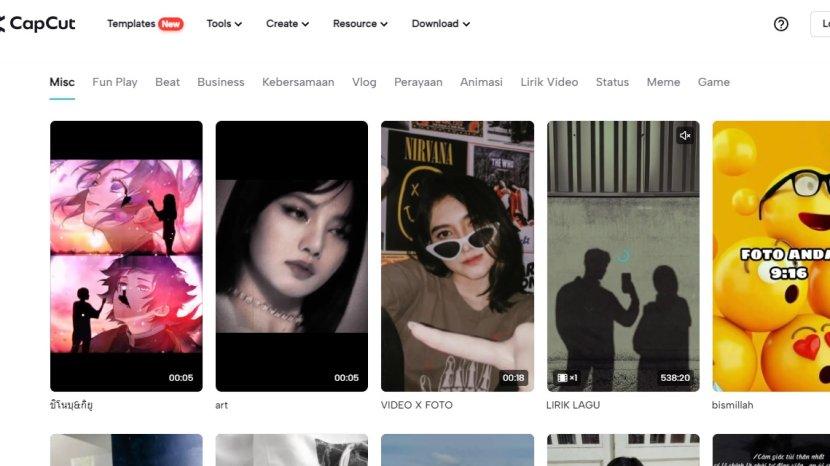Expand the Tools dropdown menu
Screen dimensions: 830x466
pos(224,24)
